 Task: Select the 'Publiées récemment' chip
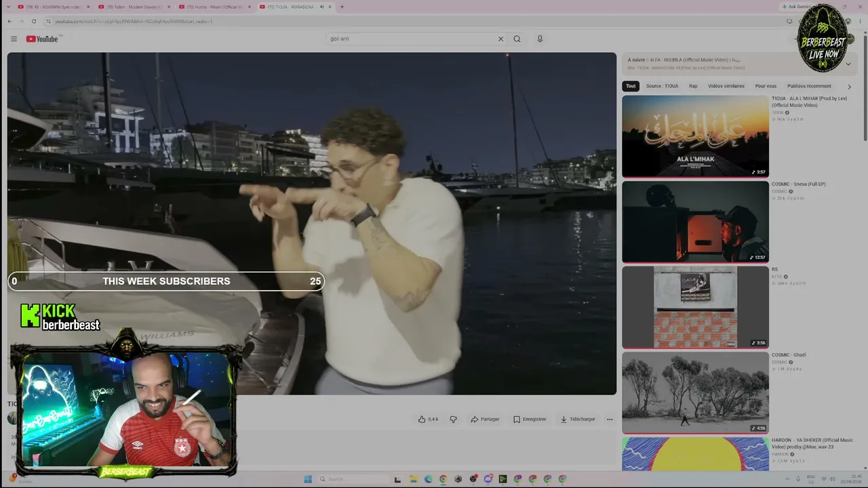coord(809,86)
